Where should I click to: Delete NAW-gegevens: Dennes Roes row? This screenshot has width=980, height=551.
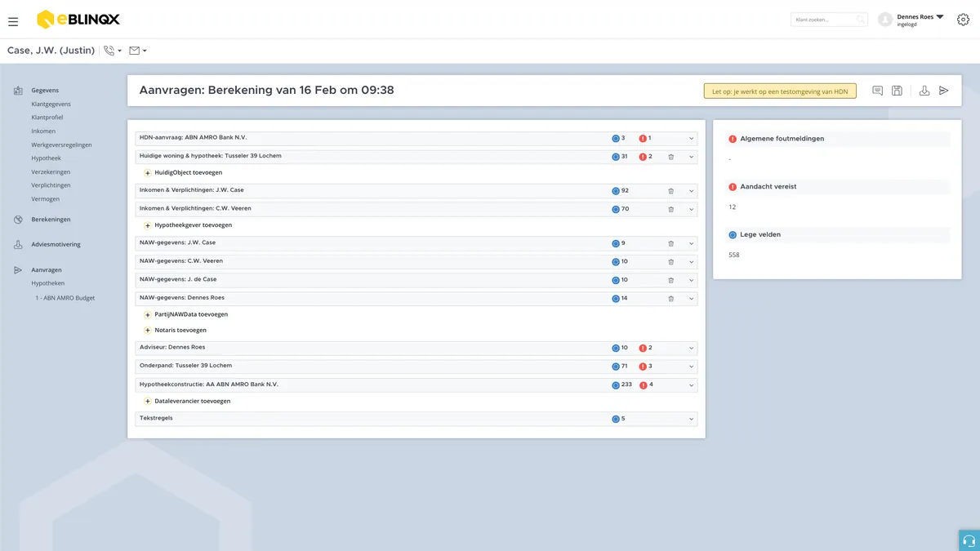pyautogui.click(x=671, y=299)
